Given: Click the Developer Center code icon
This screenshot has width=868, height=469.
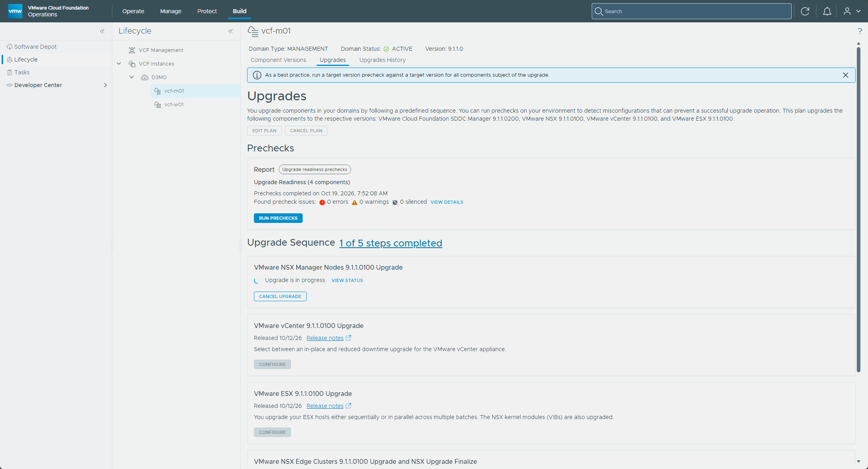Looking at the screenshot, I should click(x=10, y=85).
